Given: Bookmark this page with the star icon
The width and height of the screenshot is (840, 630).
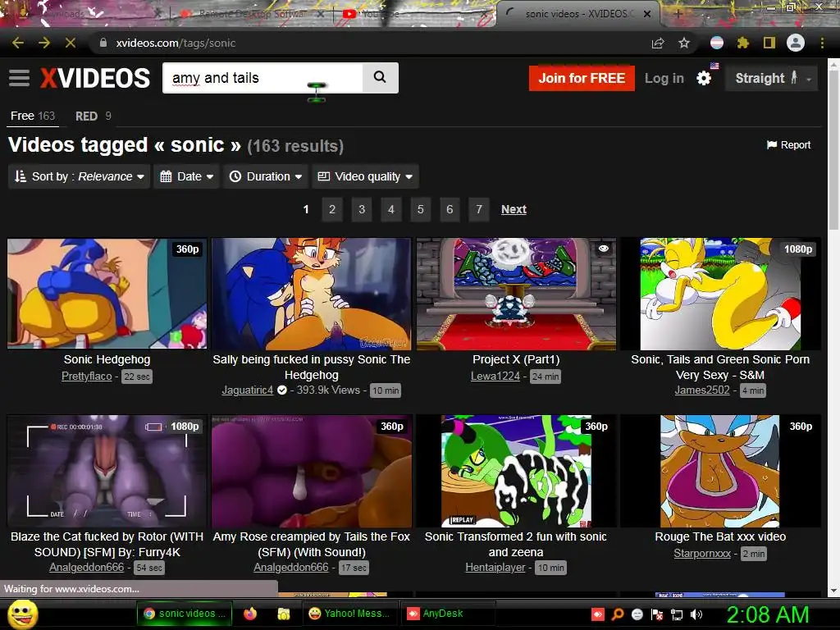Looking at the screenshot, I should click(x=684, y=43).
